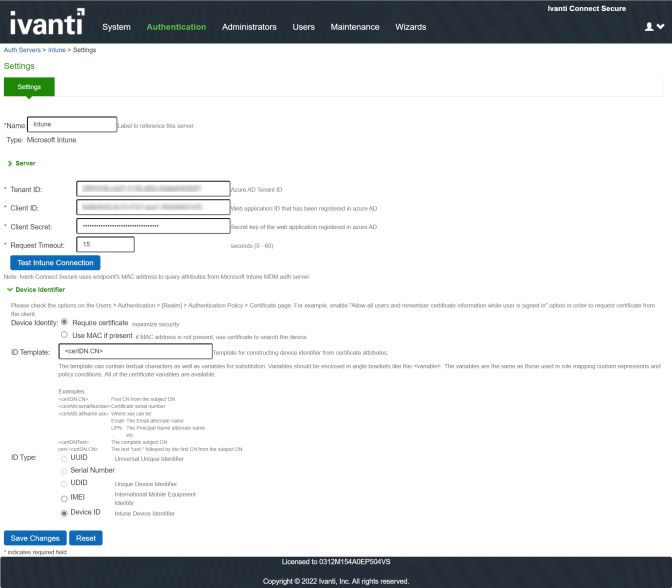The width and height of the screenshot is (672, 588).
Task: Select the green Settings tab
Action: point(29,87)
